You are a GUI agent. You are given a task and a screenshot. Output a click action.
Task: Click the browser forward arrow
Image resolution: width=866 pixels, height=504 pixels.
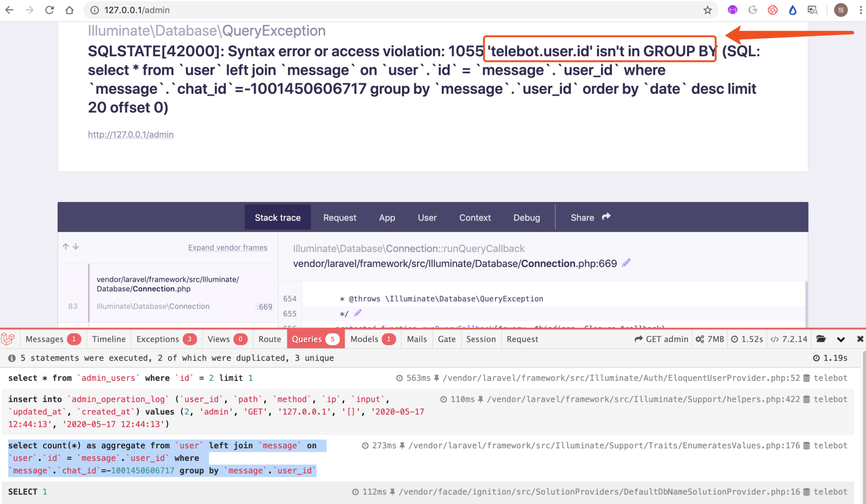click(x=29, y=10)
